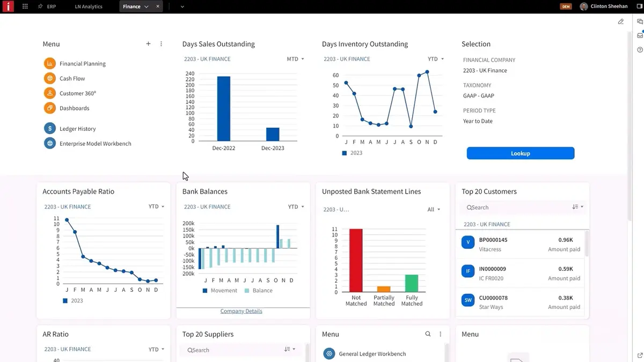This screenshot has height=362, width=644.
Task: Click the edit pencil icon at top right
Action: [x=621, y=22]
